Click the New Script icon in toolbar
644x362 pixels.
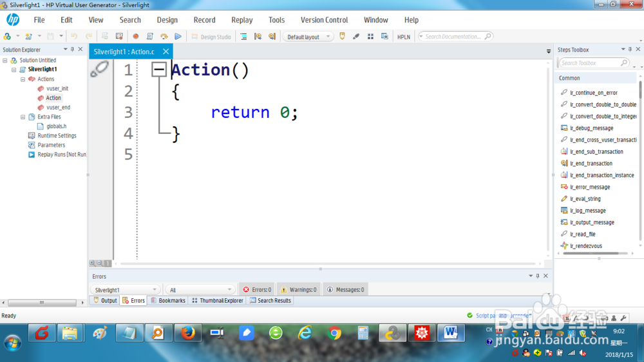pos(28,37)
